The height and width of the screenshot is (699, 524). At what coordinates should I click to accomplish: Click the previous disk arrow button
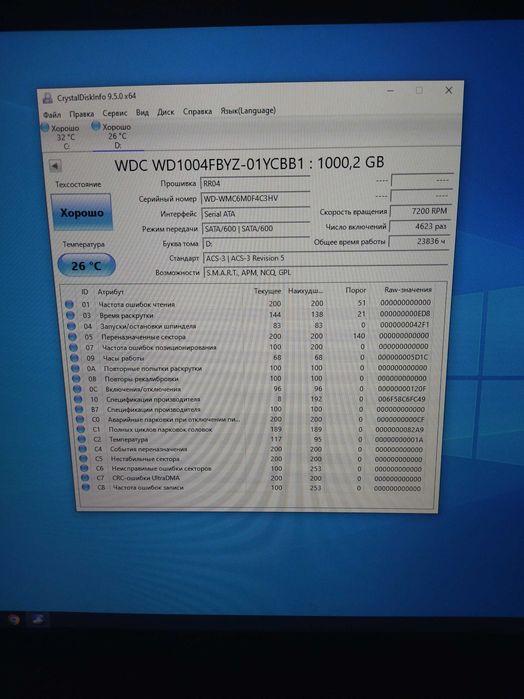click(55, 166)
